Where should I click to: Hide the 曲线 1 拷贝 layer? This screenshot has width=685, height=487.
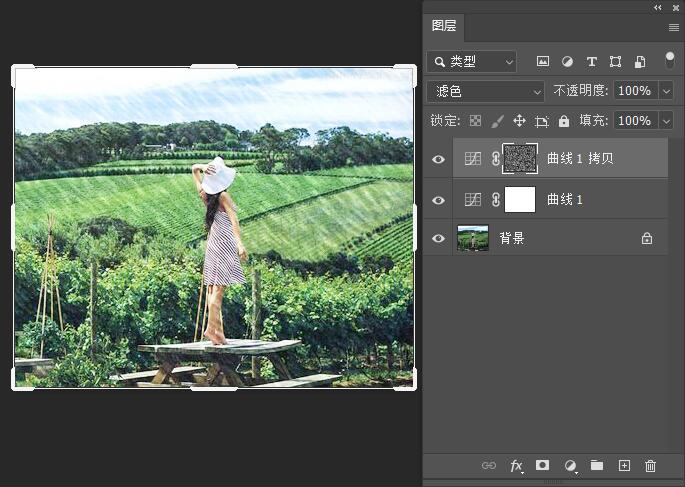[x=438, y=159]
